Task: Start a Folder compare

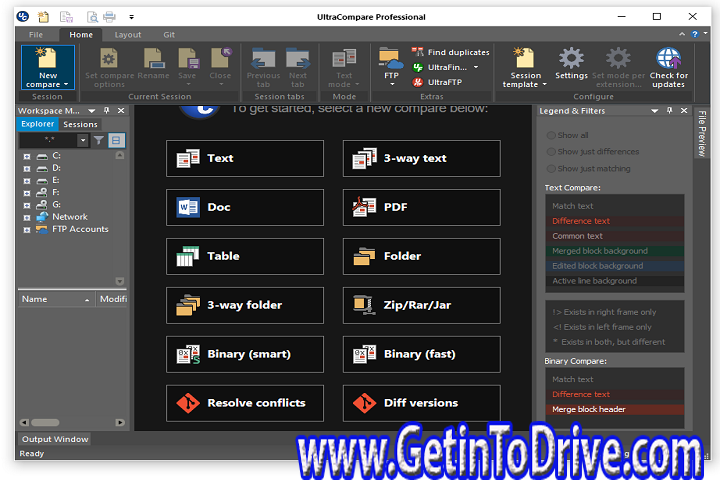Action: coord(422,256)
